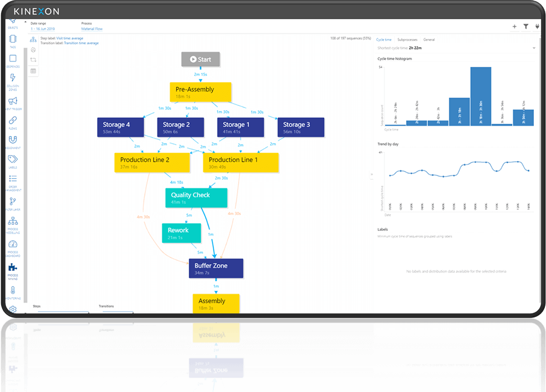Open the Process Dashboard gauge icon
The height and width of the screenshot is (392, 546).
(13, 245)
